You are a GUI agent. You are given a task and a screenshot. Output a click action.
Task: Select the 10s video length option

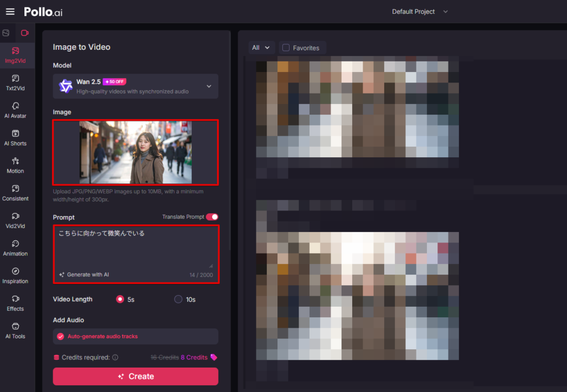(178, 300)
